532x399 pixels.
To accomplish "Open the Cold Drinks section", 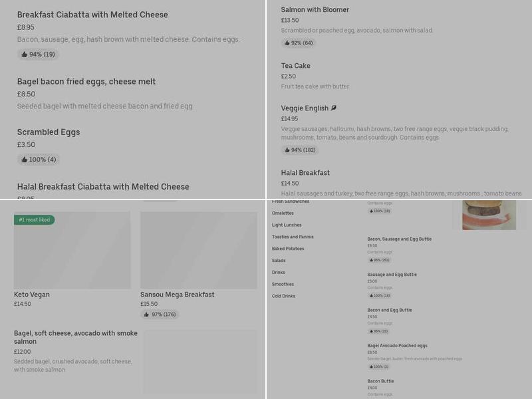I will click(x=283, y=296).
